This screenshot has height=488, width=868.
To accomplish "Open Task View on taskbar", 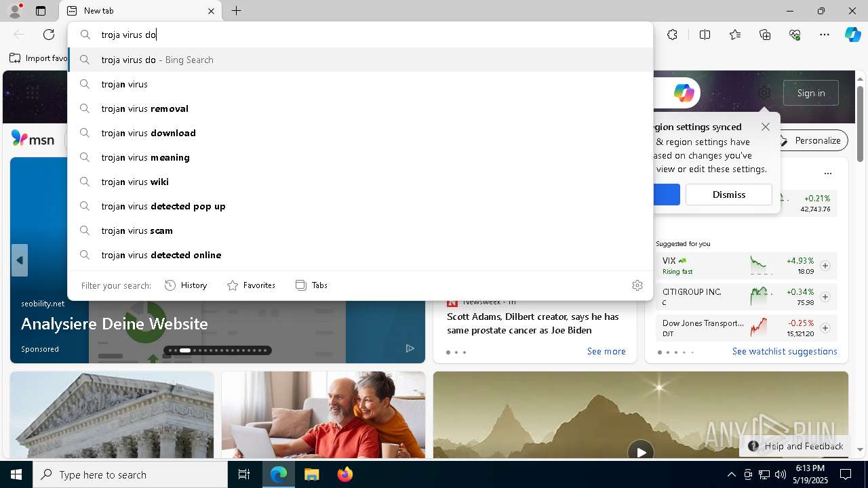I will [244, 474].
